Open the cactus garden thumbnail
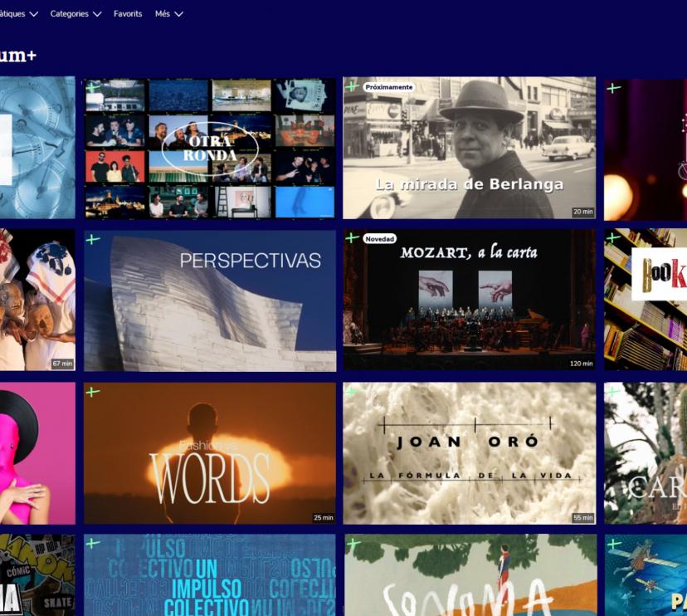The width and height of the screenshot is (687, 616). coord(646,453)
